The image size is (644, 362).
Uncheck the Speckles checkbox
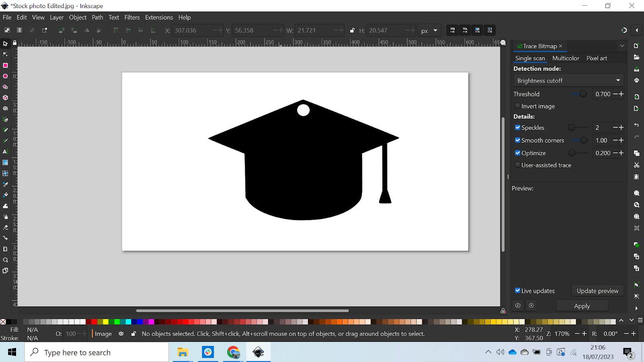518,128
